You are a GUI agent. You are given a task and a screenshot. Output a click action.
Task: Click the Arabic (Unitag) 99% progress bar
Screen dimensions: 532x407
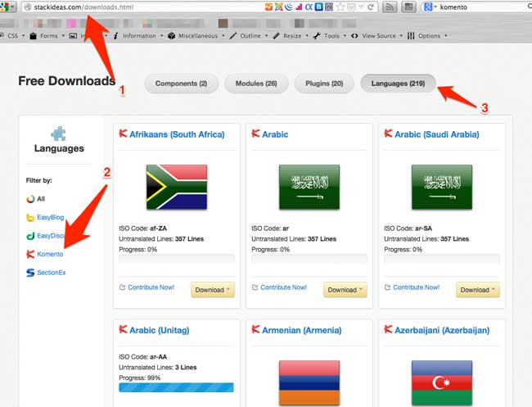tap(177, 387)
